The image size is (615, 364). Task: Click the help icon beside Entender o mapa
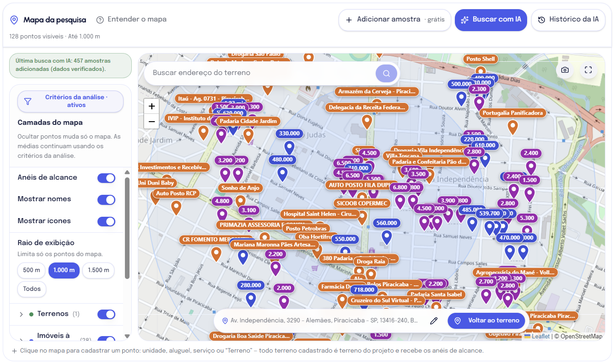point(100,20)
